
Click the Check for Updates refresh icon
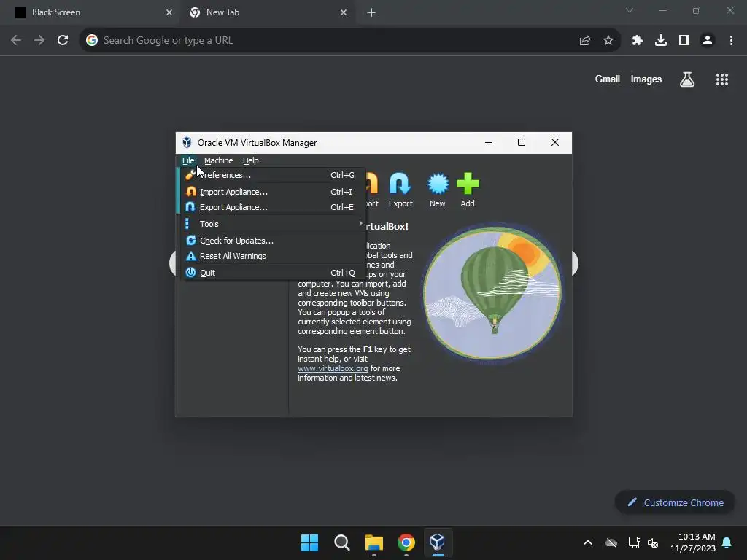tap(190, 241)
